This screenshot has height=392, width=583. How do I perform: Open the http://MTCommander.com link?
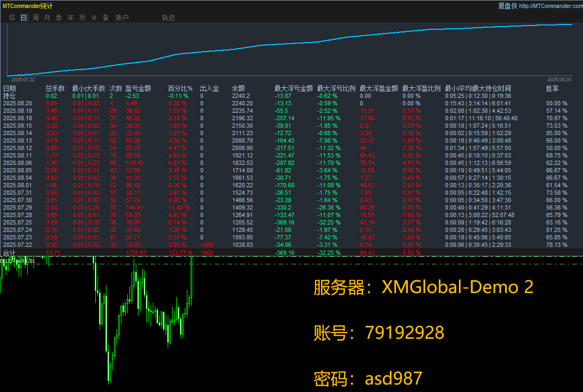pos(551,6)
